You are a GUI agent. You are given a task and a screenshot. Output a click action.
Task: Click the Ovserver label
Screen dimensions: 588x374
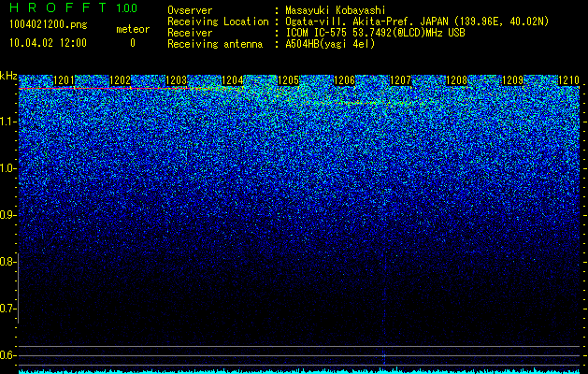pyautogui.click(x=190, y=10)
